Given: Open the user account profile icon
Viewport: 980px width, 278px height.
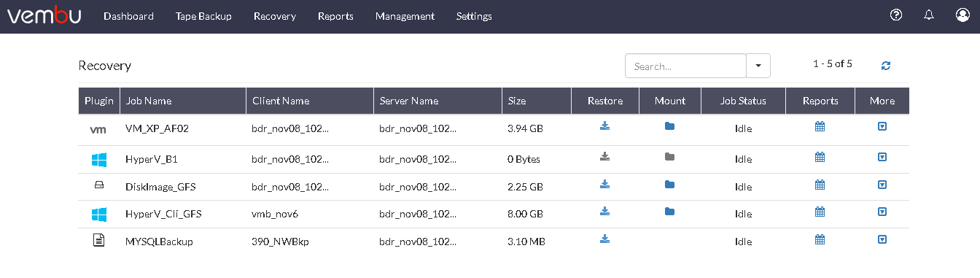Looking at the screenshot, I should click(962, 15).
